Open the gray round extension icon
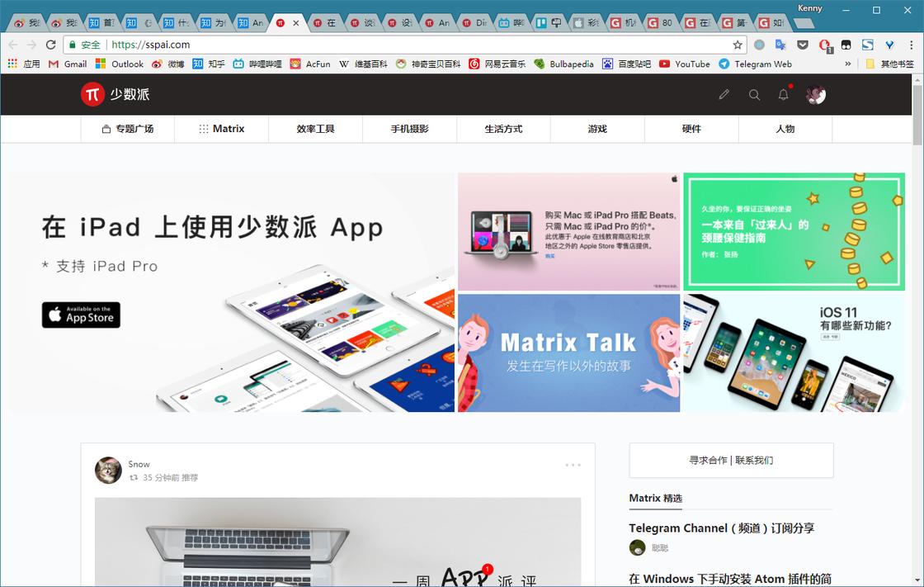The height and width of the screenshot is (587, 924). tap(760, 45)
